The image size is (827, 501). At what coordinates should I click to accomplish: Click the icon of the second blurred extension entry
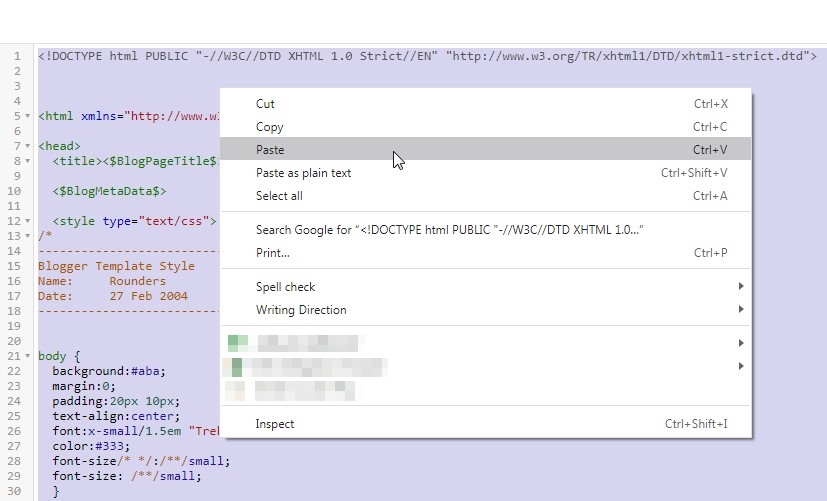[x=236, y=366]
